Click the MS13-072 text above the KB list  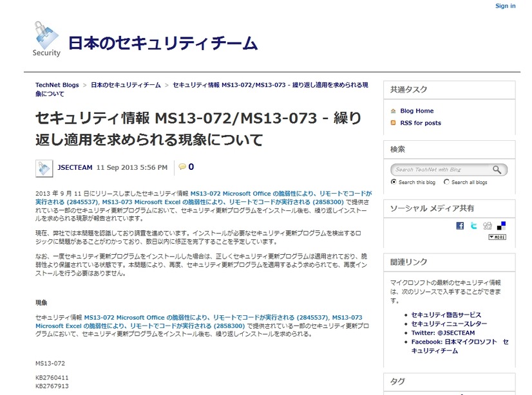tap(50, 363)
